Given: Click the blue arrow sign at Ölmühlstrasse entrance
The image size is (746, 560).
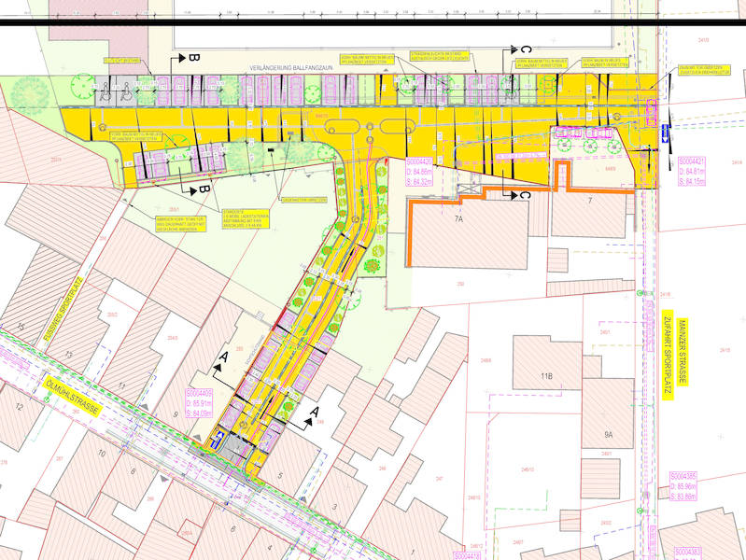Looking at the screenshot, I should click(217, 439).
